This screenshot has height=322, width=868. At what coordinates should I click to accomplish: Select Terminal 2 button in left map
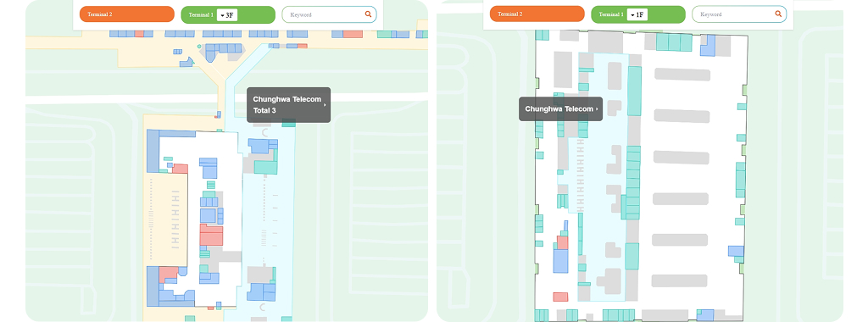pos(127,14)
